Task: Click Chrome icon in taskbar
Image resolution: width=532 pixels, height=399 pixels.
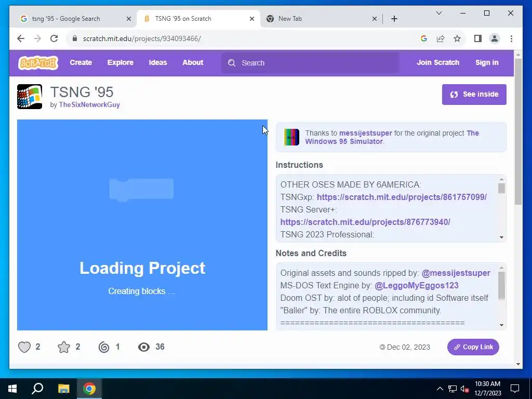Action: [89, 389]
